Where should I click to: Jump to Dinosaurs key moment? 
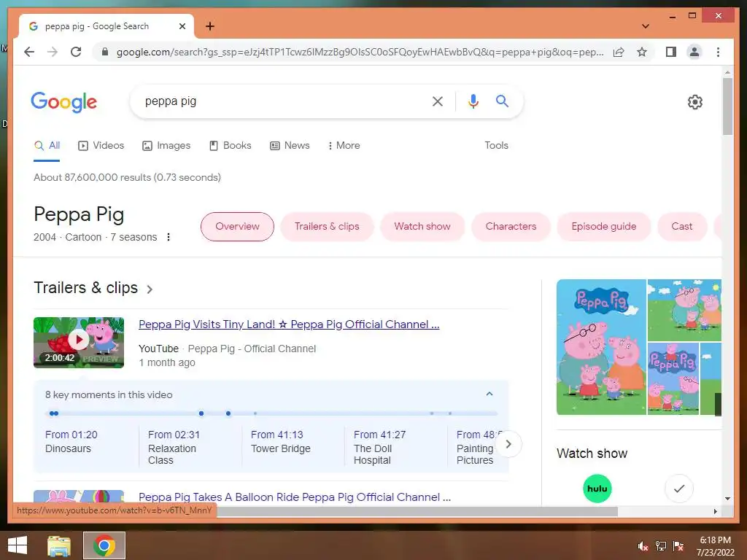71,441
